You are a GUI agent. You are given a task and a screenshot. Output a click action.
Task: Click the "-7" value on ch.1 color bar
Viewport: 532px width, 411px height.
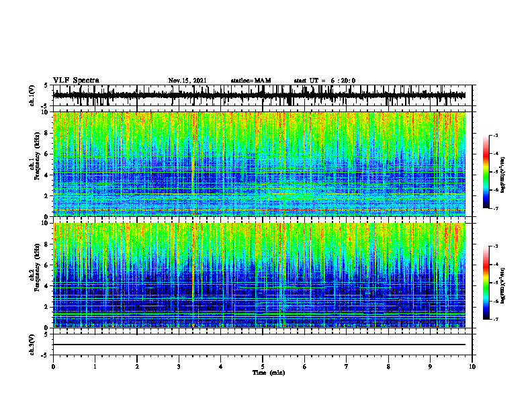pyautogui.click(x=495, y=208)
